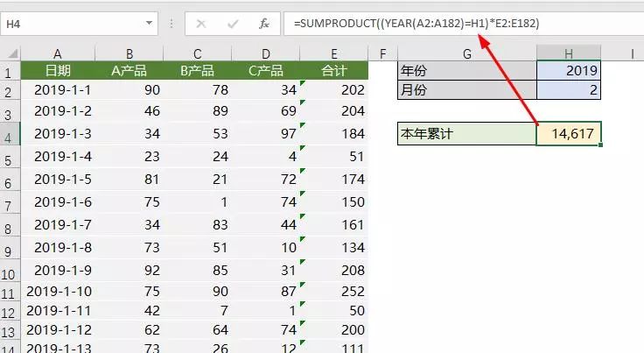Screen dimensions: 644x353
Task: Click the fill handle of cell H4
Action: point(601,145)
